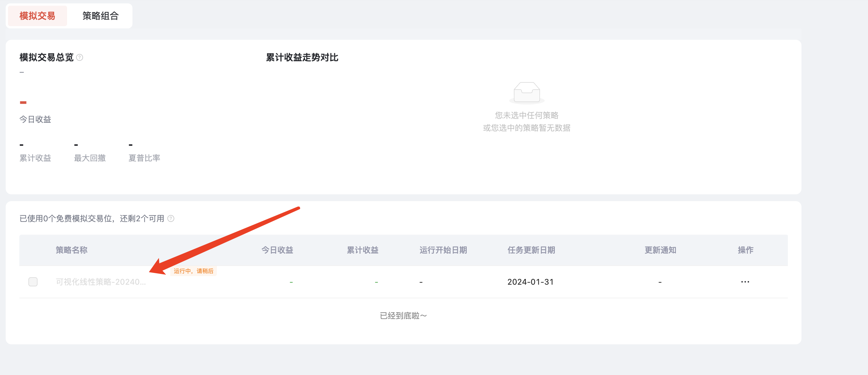This screenshot has height=375, width=868.
Task: Check the 可视化线性策略 row checkbox
Action: pyautogui.click(x=33, y=282)
